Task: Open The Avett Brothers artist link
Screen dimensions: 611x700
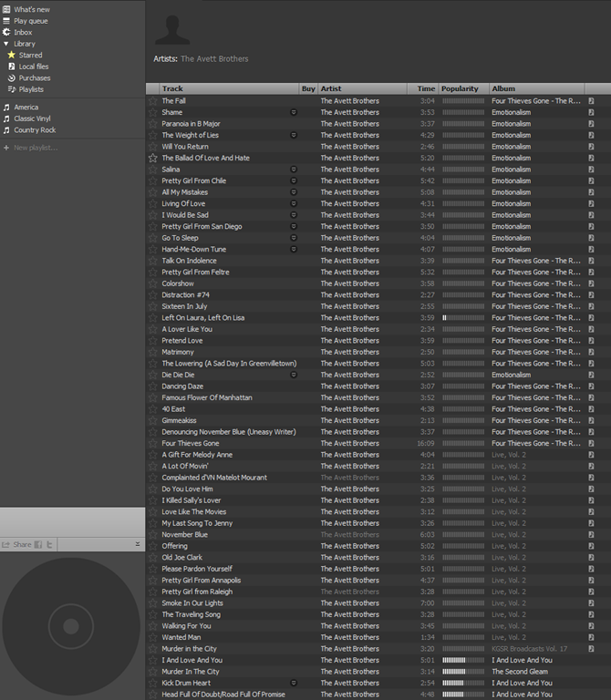Action: tap(214, 59)
